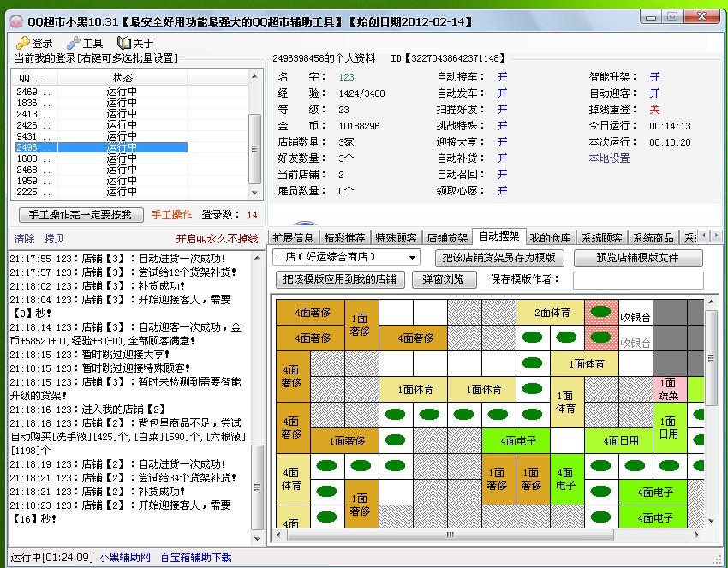Screen dimensions: 728x568
Task: Switch to the 我的仓库 tab
Action: (x=550, y=238)
